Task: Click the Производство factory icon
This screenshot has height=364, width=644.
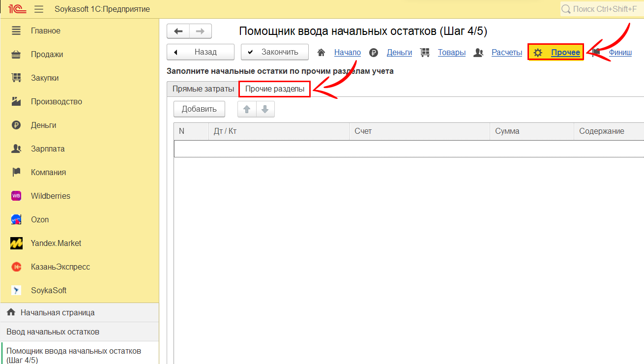Action: coord(16,101)
